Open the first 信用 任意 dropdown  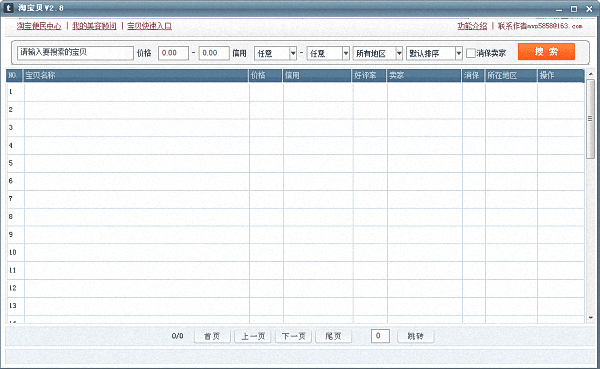(276, 53)
